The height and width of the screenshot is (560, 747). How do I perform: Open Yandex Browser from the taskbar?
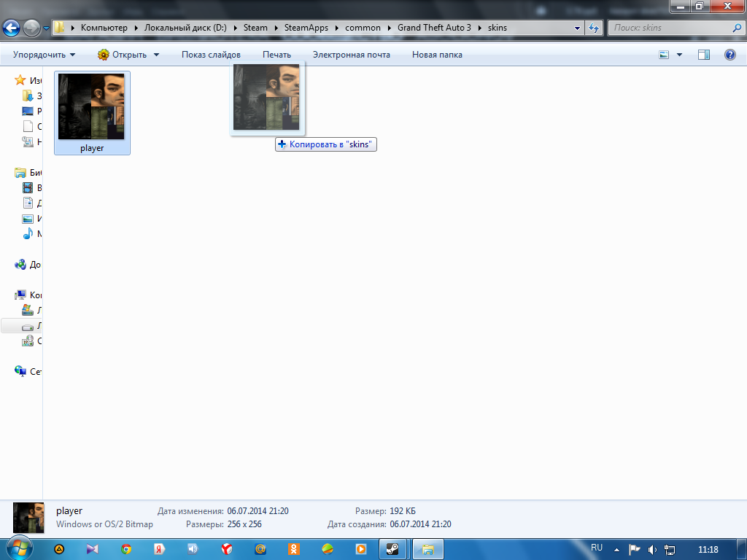228,550
